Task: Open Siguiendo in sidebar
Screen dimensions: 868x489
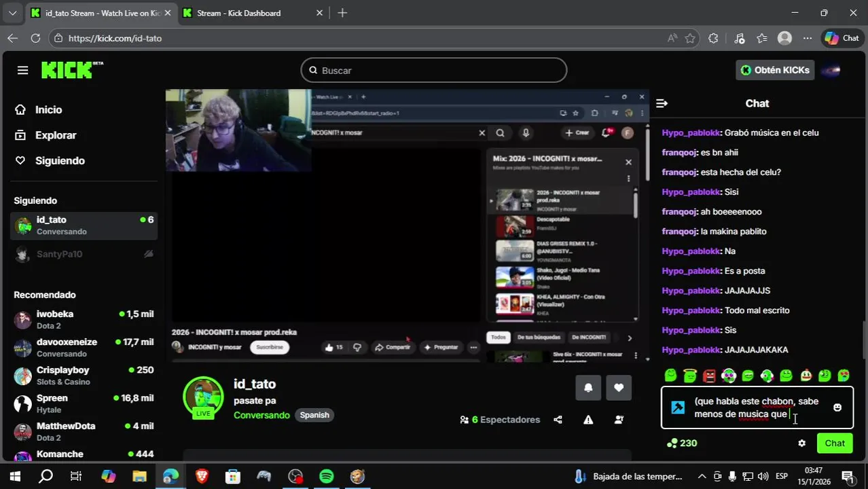Action: point(60,160)
